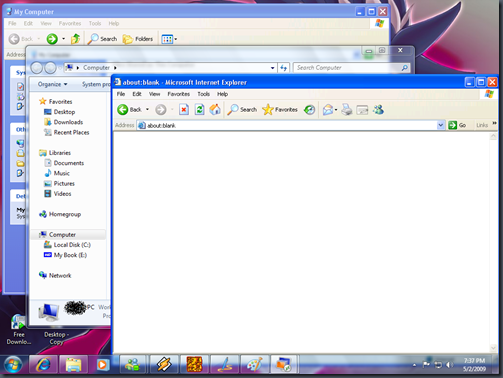Click the Back button in Internet Explorer
503x378 pixels.
point(129,109)
